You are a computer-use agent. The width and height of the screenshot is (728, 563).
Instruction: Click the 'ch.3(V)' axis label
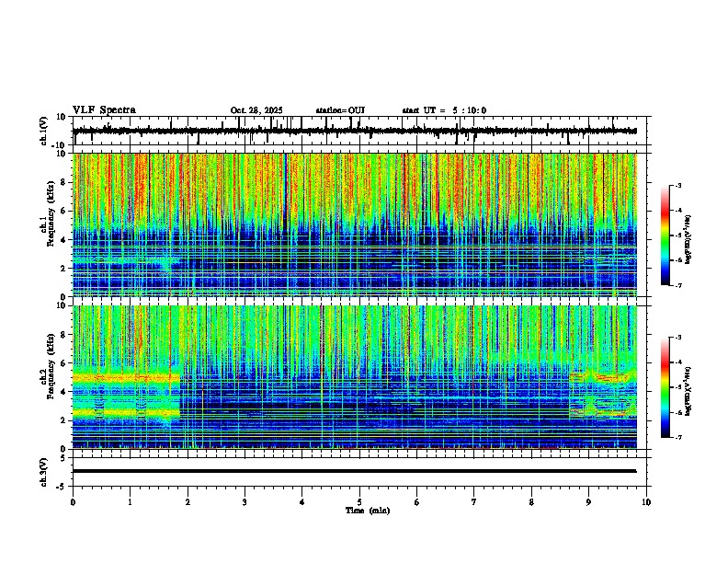click(x=44, y=472)
